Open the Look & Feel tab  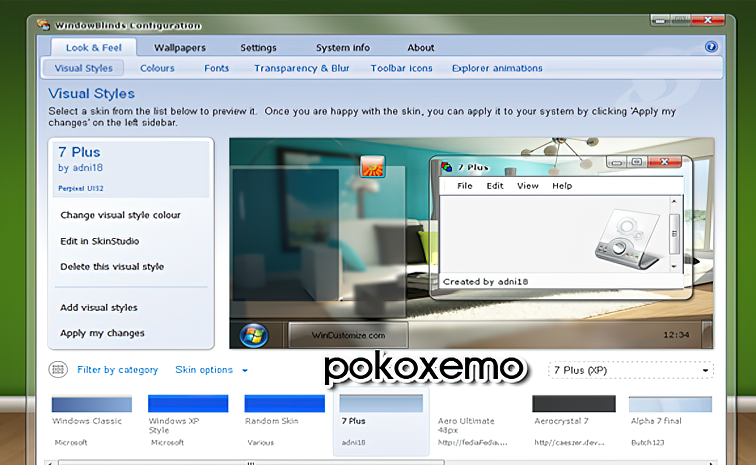(x=94, y=48)
